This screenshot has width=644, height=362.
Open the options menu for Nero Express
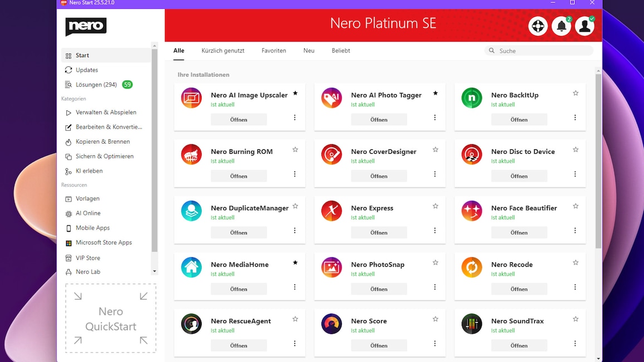435,231
